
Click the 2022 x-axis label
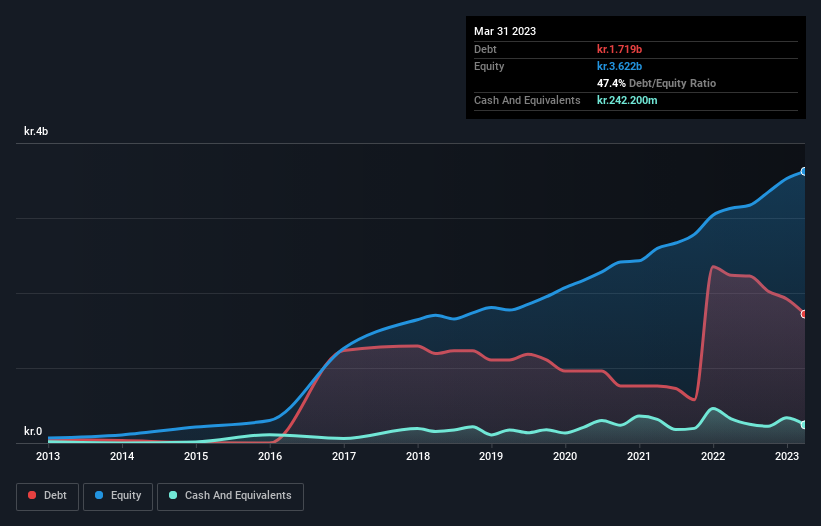point(713,456)
